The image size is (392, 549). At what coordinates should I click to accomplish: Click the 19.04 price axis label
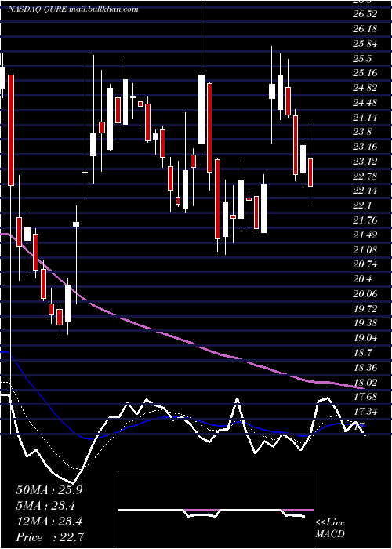pos(365,337)
